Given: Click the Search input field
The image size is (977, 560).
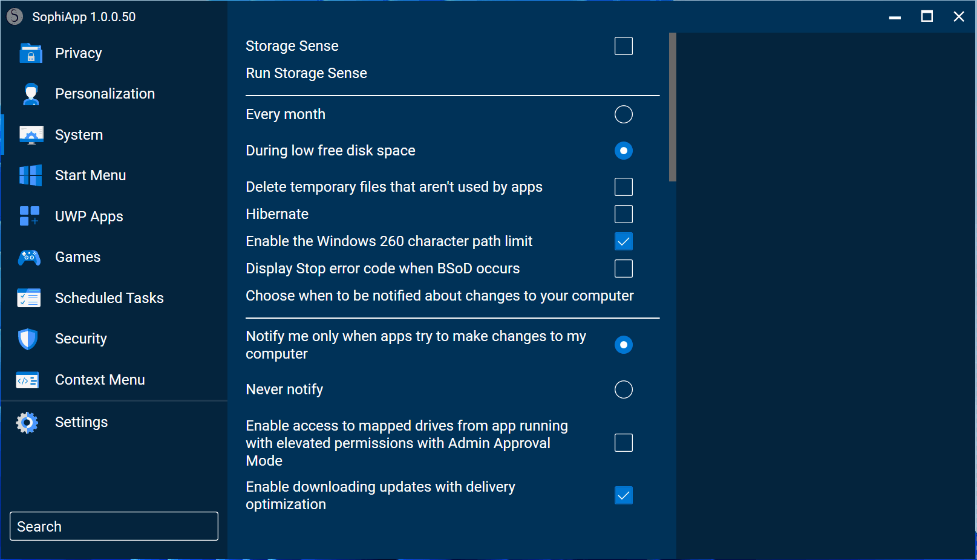Looking at the screenshot, I should coord(114,526).
